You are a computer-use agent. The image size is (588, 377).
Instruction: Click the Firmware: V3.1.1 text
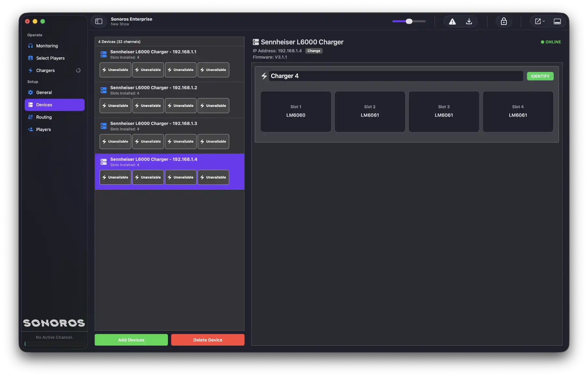[270, 57]
